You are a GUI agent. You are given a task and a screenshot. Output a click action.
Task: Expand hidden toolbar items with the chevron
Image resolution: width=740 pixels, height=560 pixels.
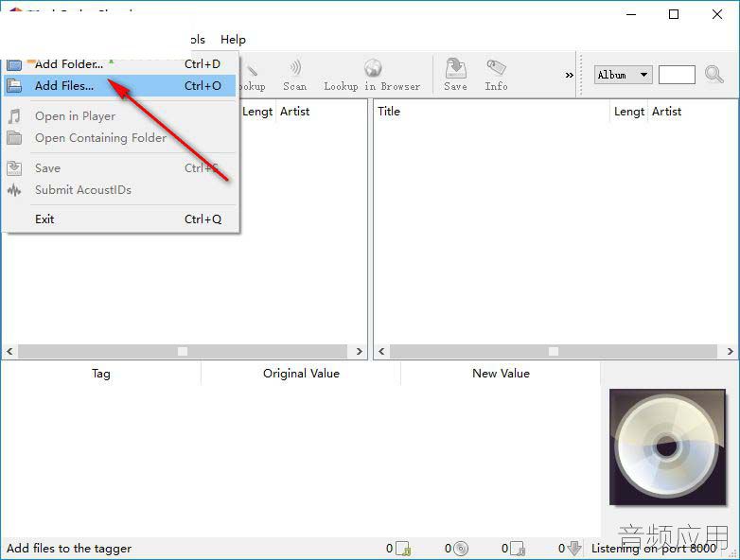click(569, 75)
